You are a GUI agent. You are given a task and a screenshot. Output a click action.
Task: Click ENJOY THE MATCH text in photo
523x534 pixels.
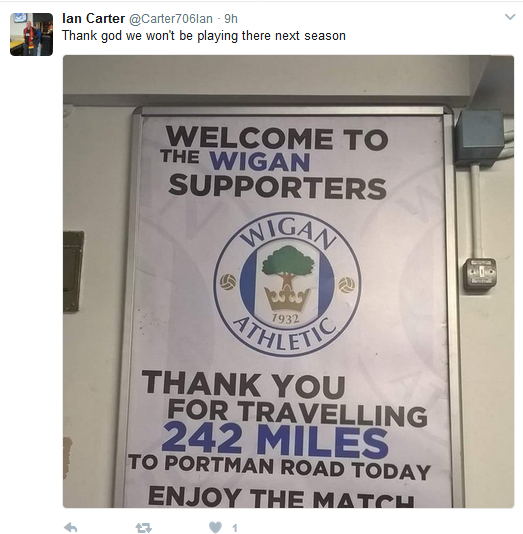(x=281, y=497)
